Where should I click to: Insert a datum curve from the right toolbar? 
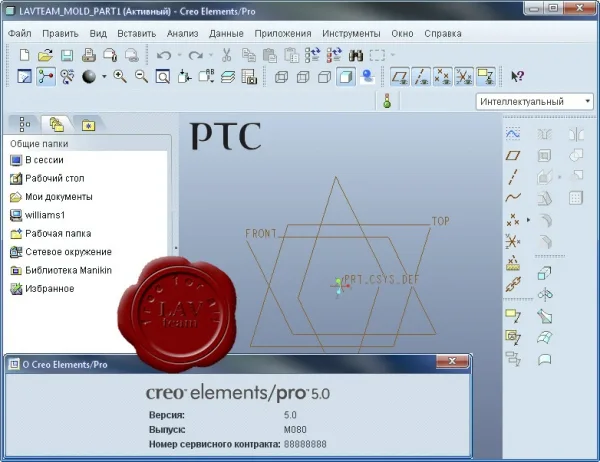[x=513, y=198]
